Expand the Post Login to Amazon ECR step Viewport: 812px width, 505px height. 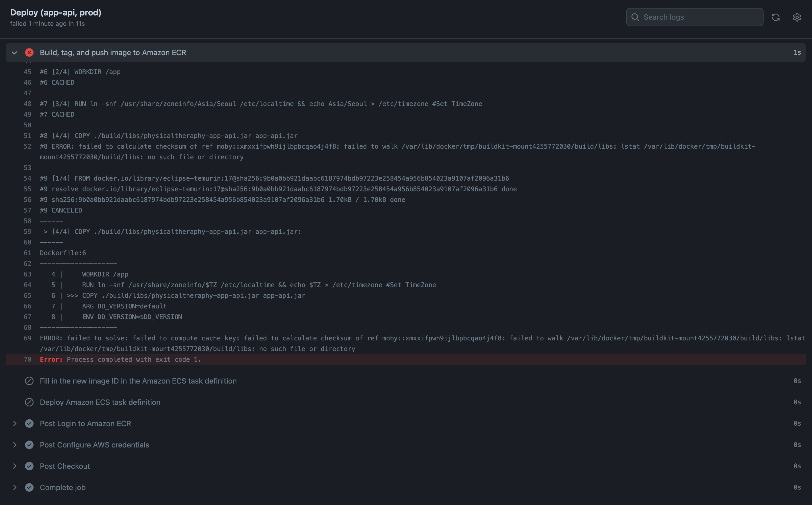pos(15,423)
